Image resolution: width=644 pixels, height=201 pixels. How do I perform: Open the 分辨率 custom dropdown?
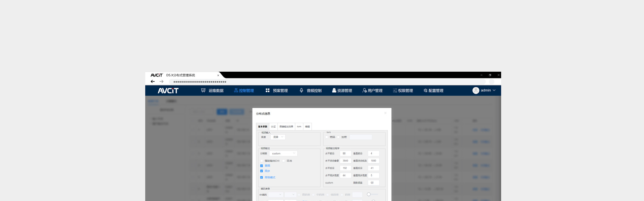[x=283, y=153]
